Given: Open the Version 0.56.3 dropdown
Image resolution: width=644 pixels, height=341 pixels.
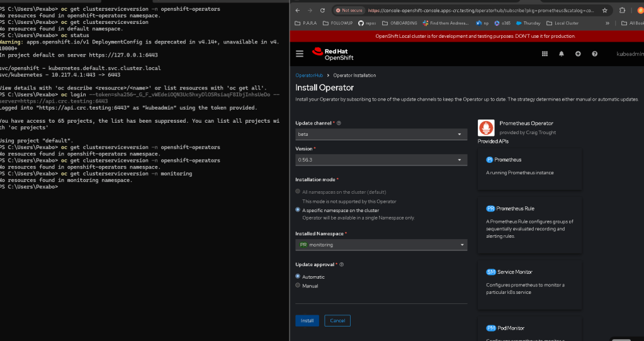Looking at the screenshot, I should 381,160.
